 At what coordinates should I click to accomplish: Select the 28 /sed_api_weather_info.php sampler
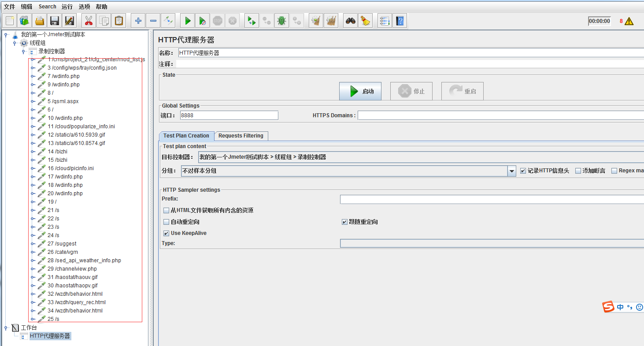click(84, 260)
